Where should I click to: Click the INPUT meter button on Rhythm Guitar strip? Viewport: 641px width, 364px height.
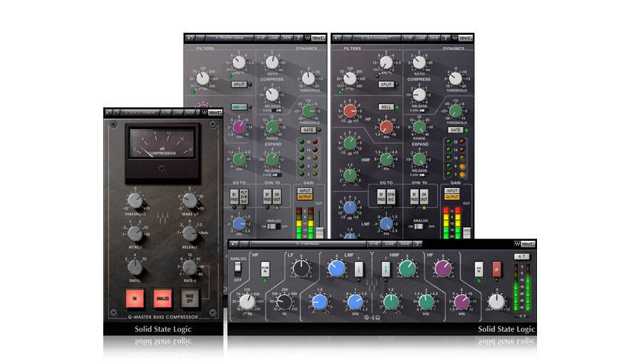pyautogui.click(x=305, y=191)
